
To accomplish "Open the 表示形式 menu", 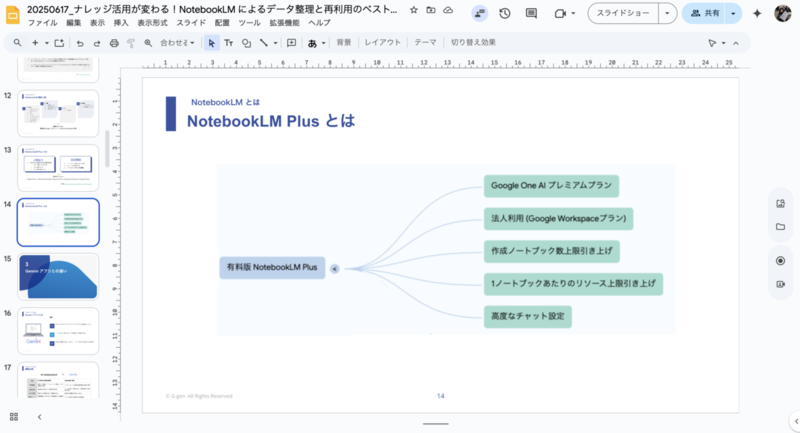I will click(152, 23).
